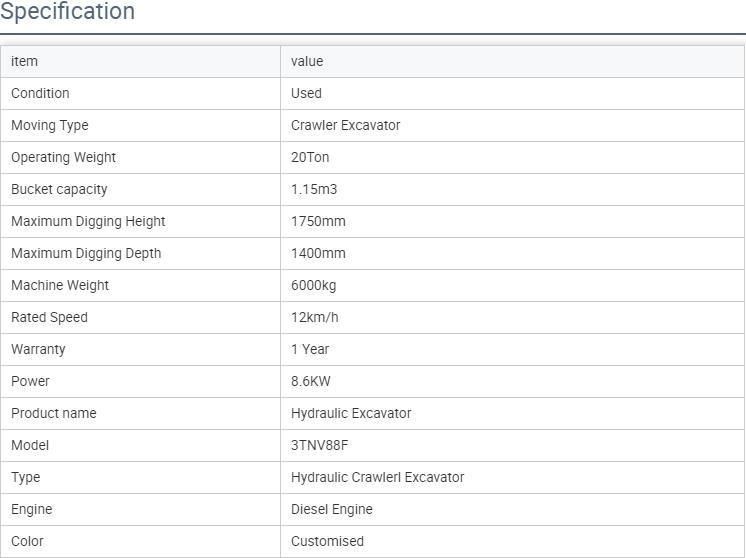Image resolution: width=746 pixels, height=558 pixels.
Task: Click the 6000kg machine weight value
Action: click(x=314, y=285)
